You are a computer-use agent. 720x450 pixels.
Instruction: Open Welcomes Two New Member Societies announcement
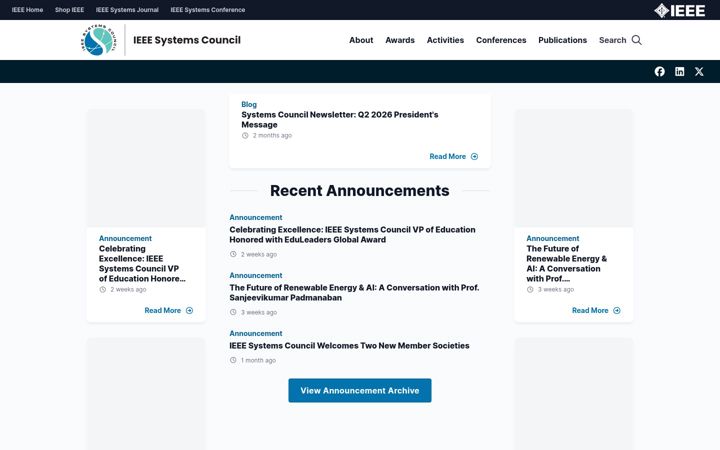coord(349,346)
